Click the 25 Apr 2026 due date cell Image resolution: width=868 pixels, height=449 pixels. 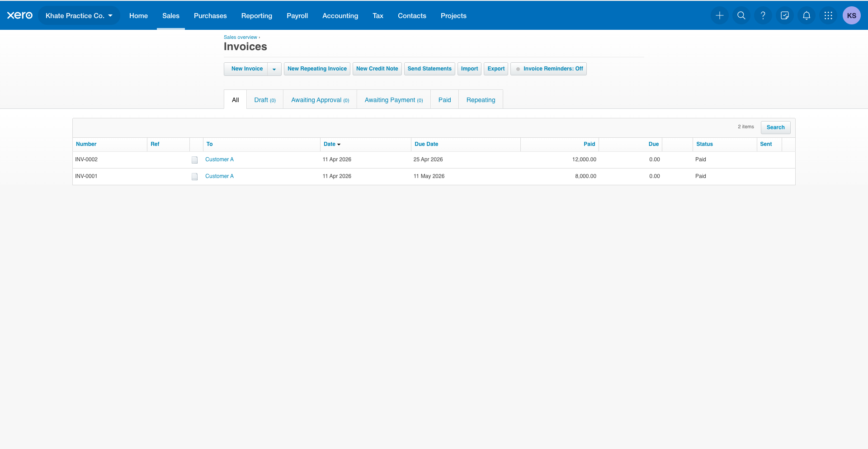[428, 159]
